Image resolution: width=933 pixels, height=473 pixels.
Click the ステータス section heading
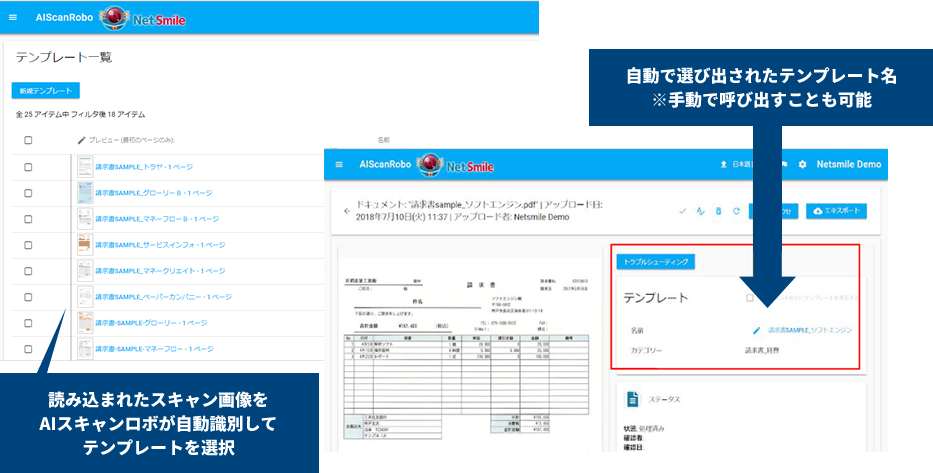point(665,399)
